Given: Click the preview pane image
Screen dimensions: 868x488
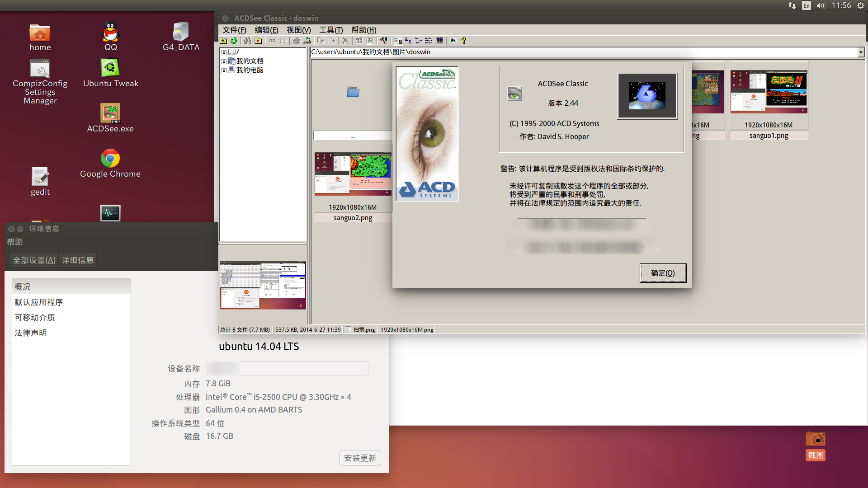Looking at the screenshot, I should 263,285.
